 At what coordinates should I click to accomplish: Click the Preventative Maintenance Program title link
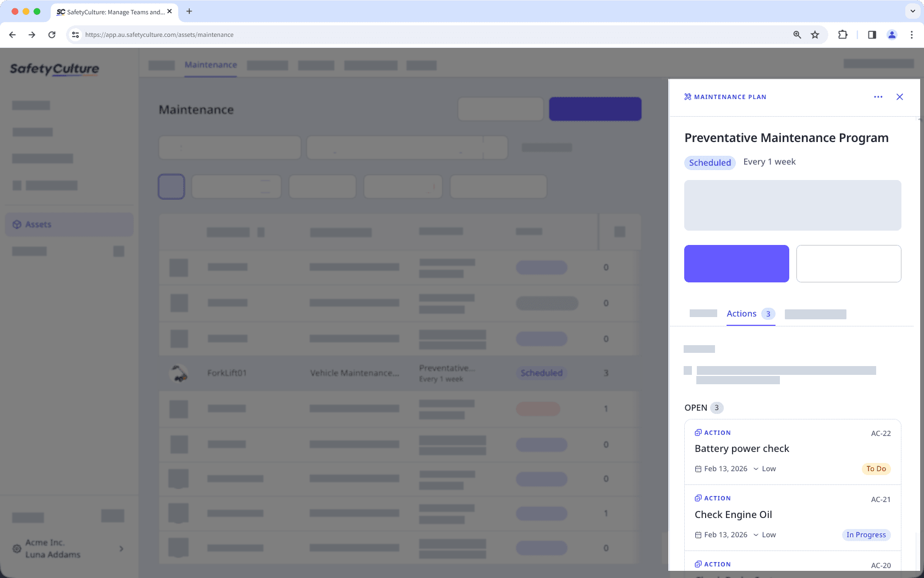coord(787,138)
